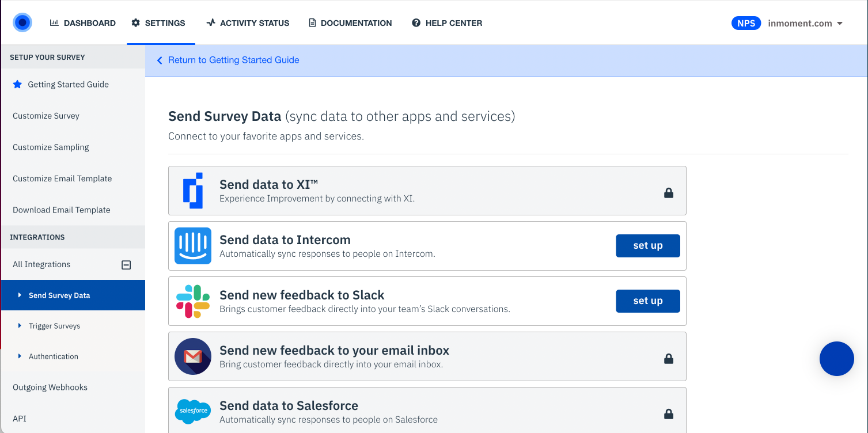The image size is (868, 433).
Task: Open the Documentation tab
Action: [x=350, y=23]
